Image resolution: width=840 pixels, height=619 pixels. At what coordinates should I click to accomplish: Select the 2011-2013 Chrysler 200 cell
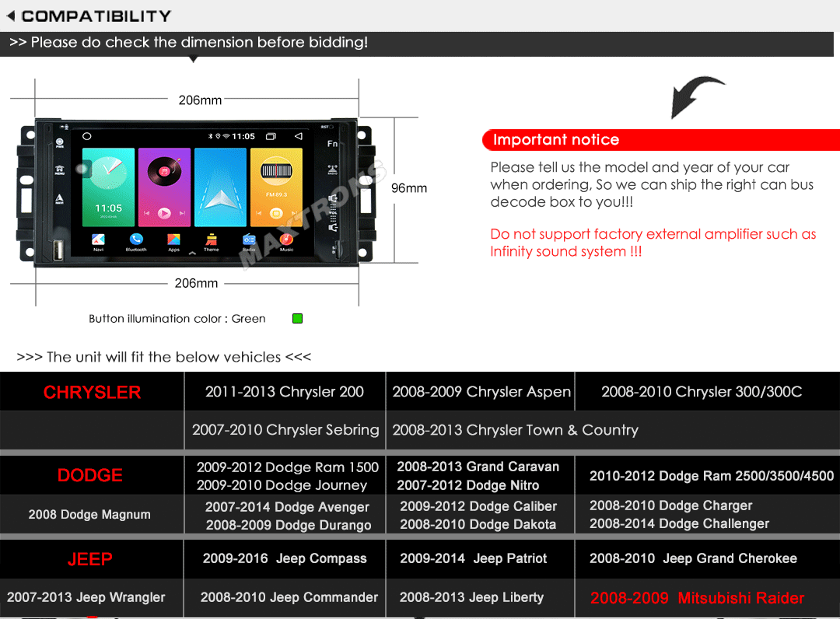click(285, 391)
